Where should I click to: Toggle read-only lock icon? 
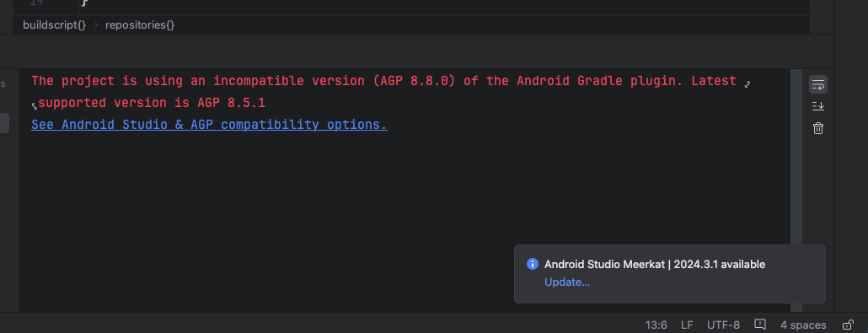coord(847,324)
